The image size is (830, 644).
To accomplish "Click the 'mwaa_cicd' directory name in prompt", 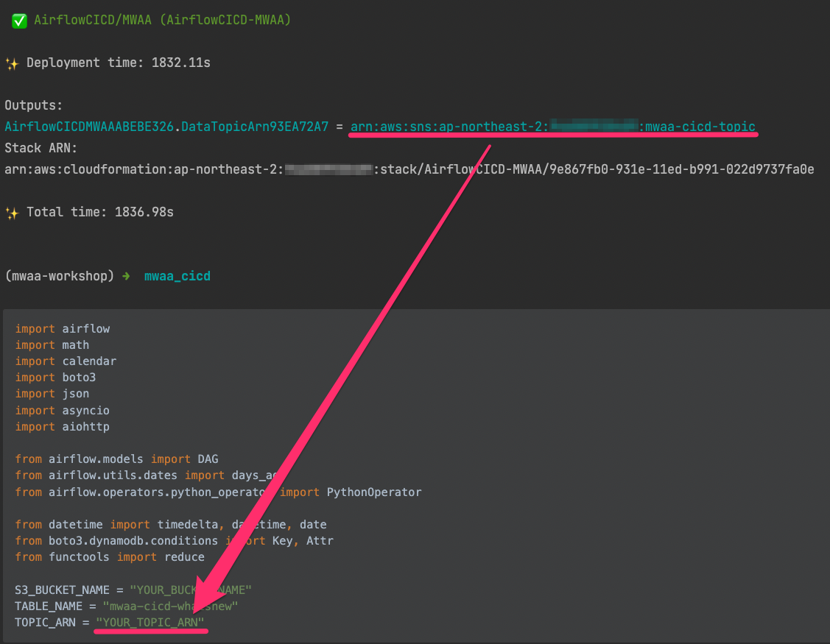I will point(177,276).
